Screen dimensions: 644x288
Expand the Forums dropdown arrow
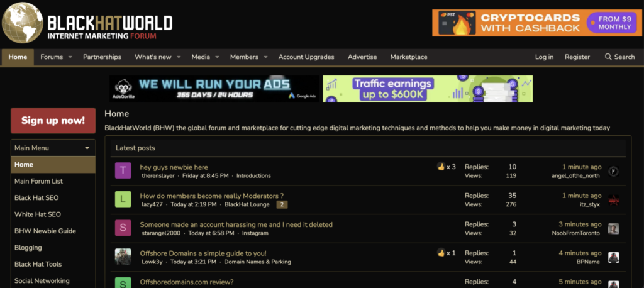(x=70, y=57)
